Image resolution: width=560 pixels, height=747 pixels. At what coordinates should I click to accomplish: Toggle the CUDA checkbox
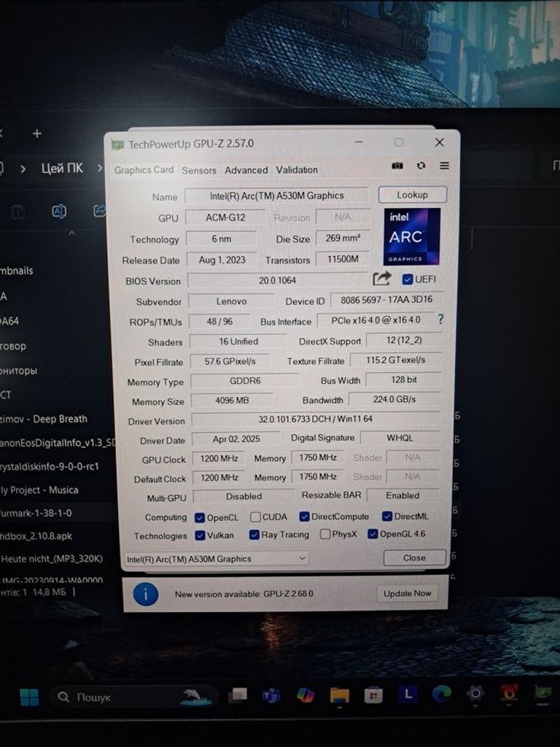[x=255, y=517]
